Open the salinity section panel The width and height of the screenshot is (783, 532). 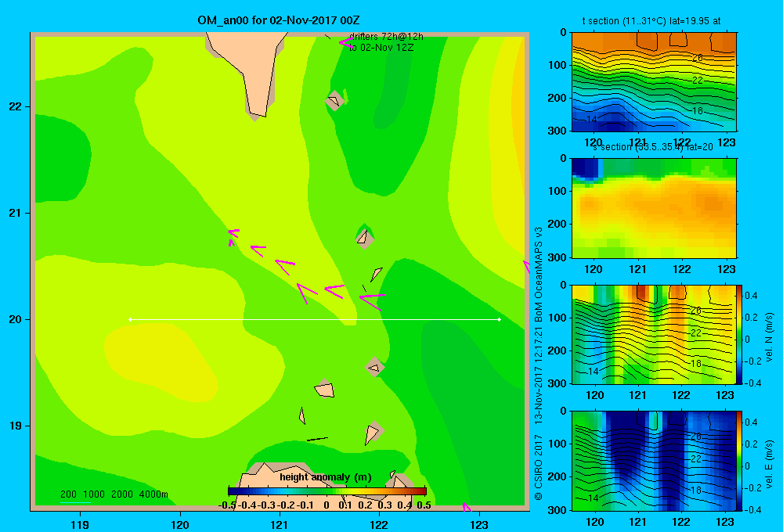[x=654, y=207]
